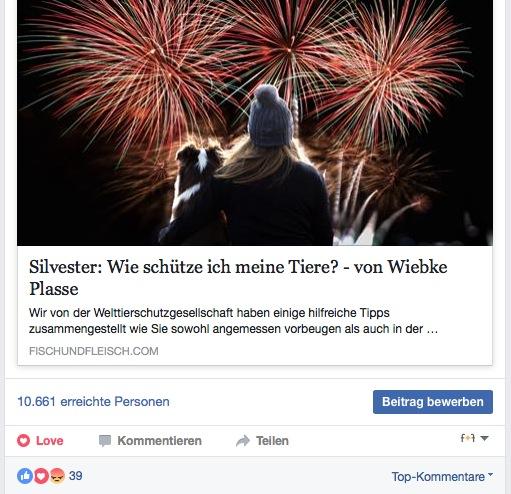
Task: Click the small page avatar icon beside Teilen
Action: click(468, 438)
